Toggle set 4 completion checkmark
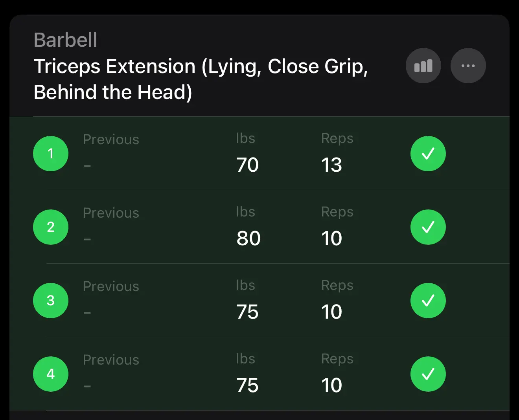 [x=428, y=374]
